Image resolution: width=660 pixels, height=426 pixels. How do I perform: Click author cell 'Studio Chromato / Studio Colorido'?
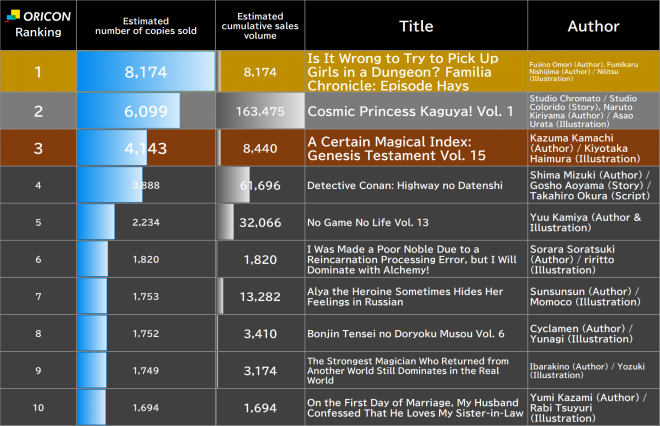click(583, 111)
